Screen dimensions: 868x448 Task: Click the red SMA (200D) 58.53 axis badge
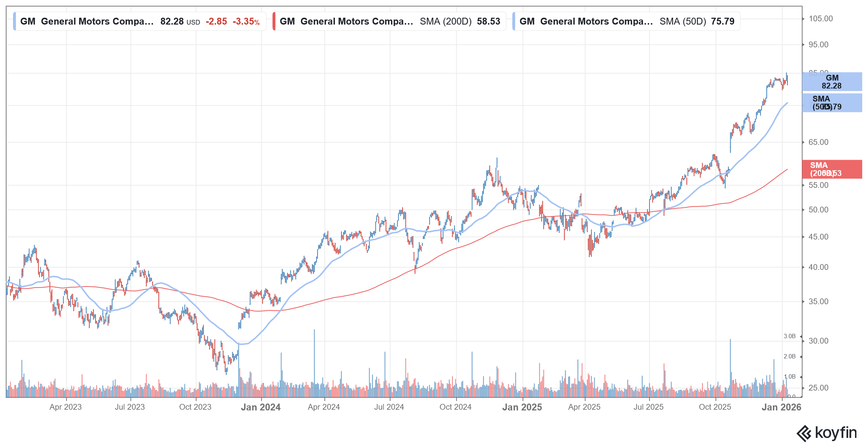[832, 169]
